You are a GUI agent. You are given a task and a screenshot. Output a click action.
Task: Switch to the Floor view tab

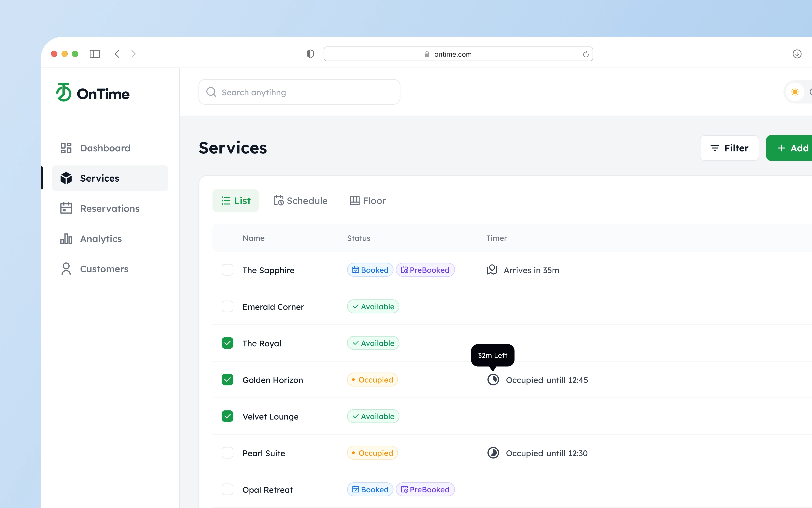[x=368, y=201]
